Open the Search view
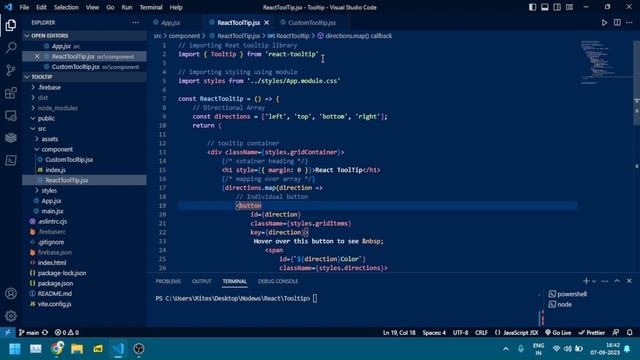Screen dimensions: 640x360 tap(11, 48)
